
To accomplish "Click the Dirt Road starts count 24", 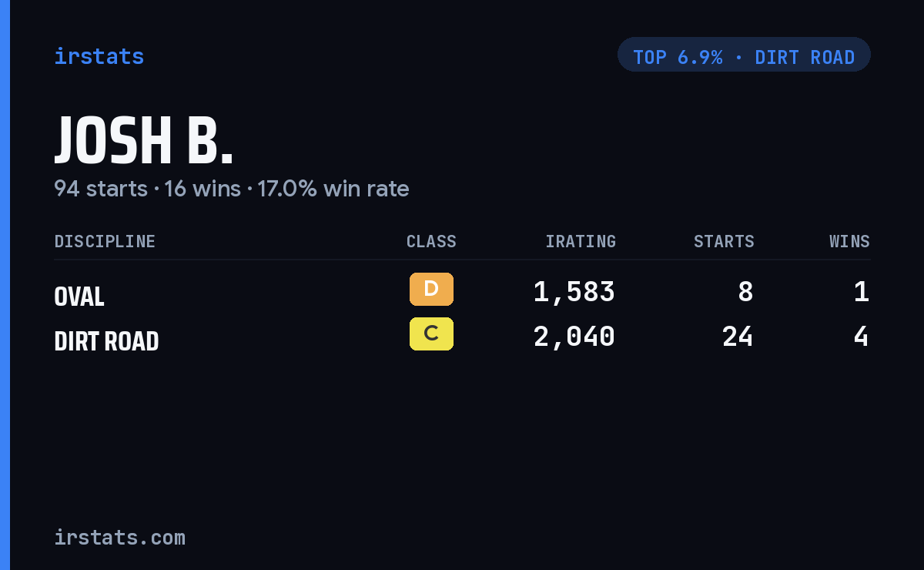I will (738, 337).
